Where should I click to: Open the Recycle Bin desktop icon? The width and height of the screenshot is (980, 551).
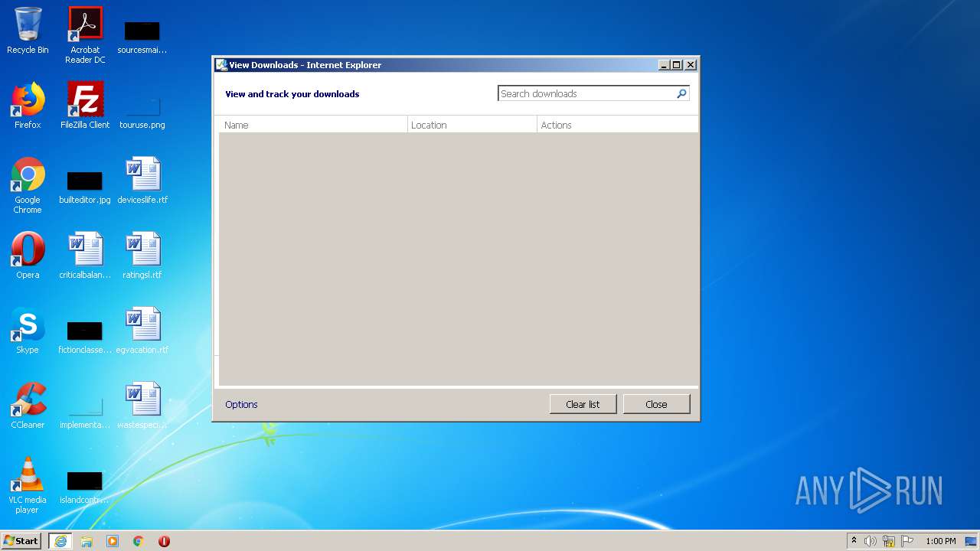pos(28,31)
